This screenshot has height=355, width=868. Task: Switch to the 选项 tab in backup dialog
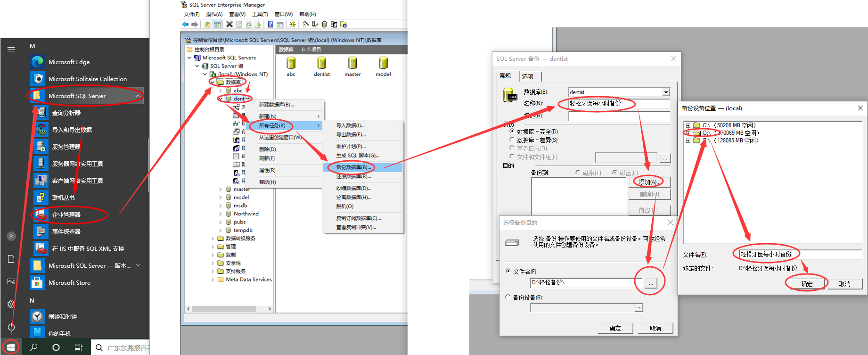click(528, 76)
